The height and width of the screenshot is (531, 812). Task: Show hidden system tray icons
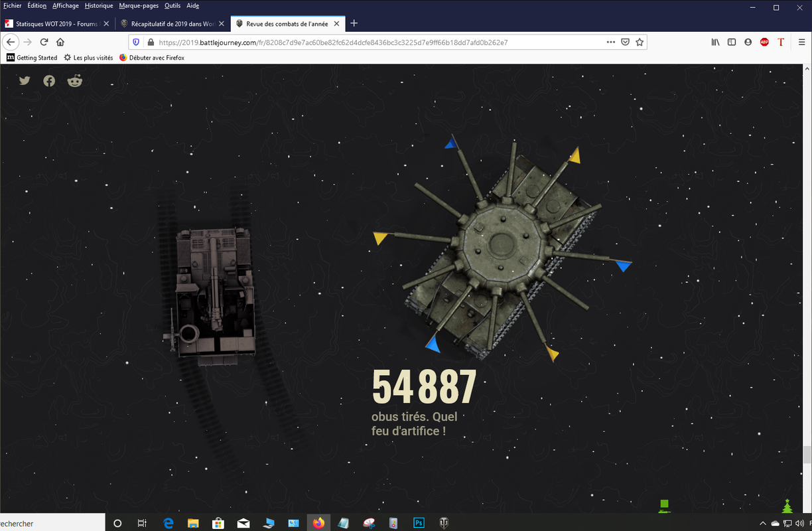[763, 523]
